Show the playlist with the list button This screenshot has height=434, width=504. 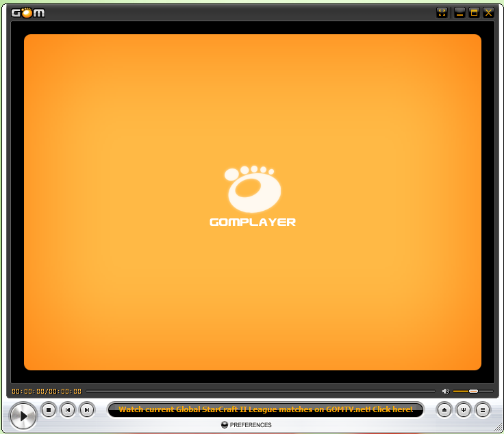tap(483, 410)
